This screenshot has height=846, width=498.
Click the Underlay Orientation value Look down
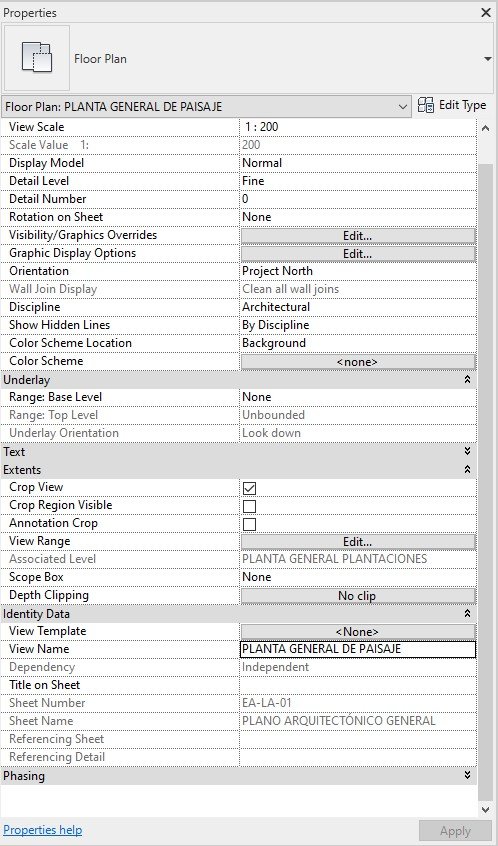[x=271, y=433]
